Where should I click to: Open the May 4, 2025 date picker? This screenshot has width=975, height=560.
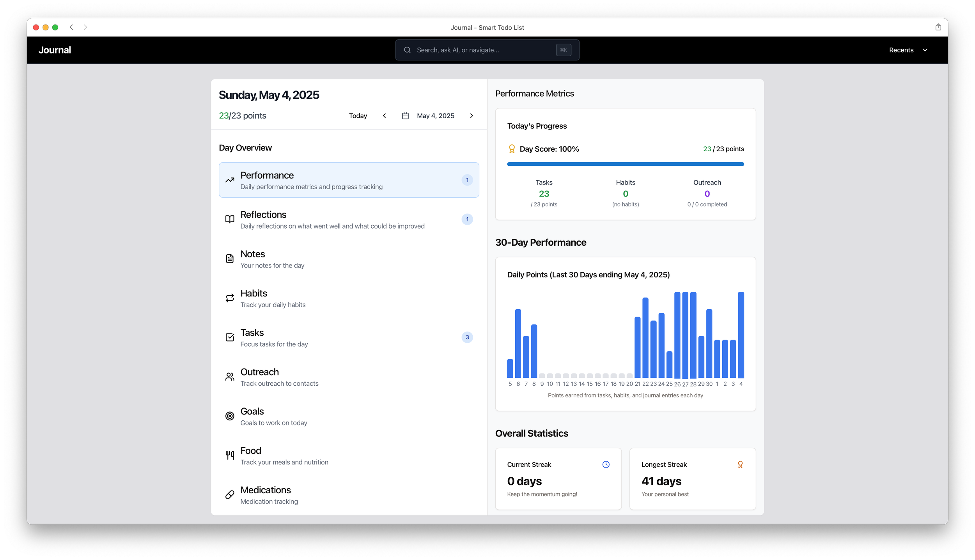428,116
